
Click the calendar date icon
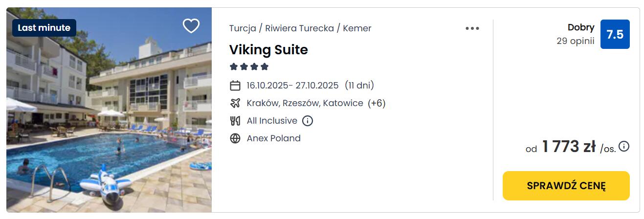tap(235, 86)
